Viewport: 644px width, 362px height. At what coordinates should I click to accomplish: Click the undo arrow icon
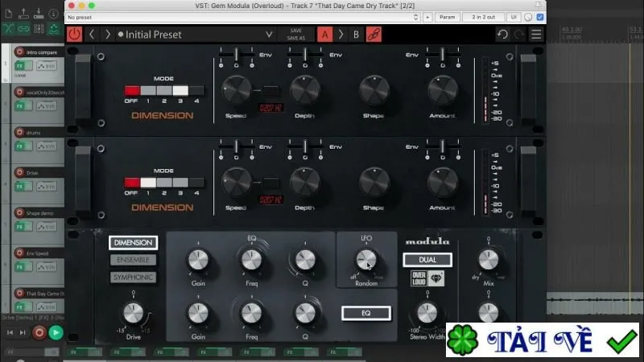click(x=502, y=35)
